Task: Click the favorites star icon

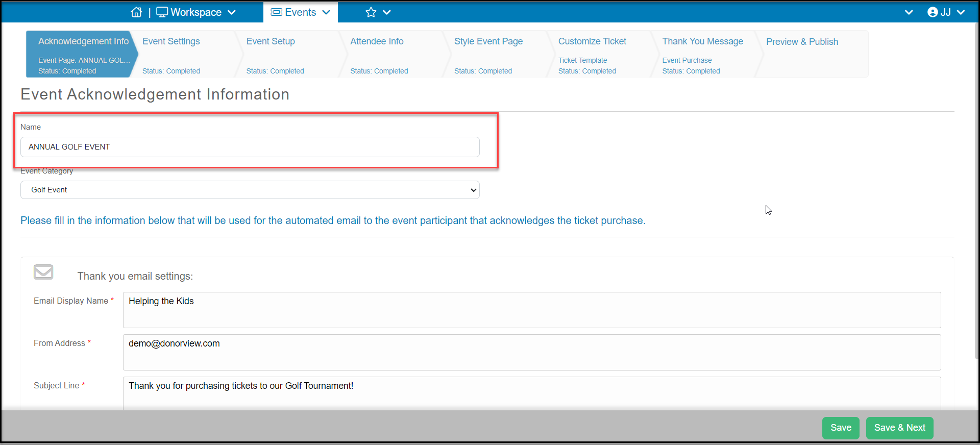Action: point(371,12)
